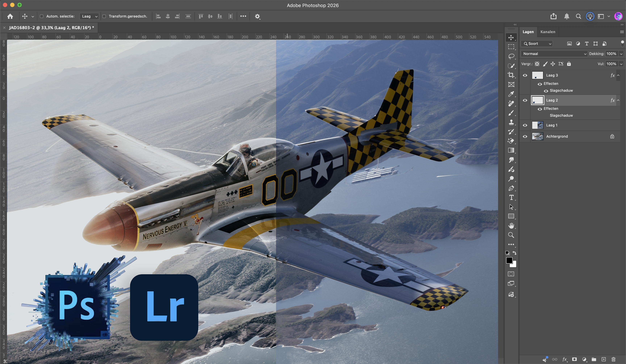Hide Effecten of Laag 2
This screenshot has height=364, width=626.
pyautogui.click(x=540, y=109)
